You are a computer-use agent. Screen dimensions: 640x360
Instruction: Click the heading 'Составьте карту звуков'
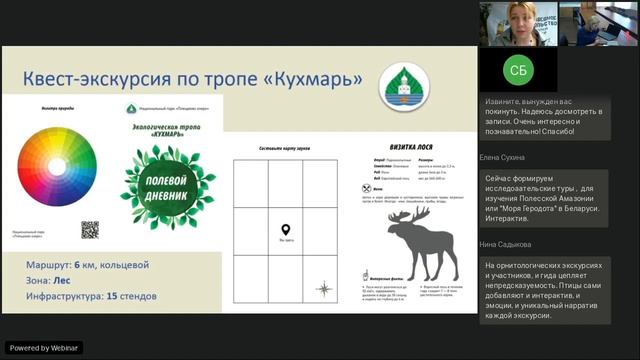[284, 148]
